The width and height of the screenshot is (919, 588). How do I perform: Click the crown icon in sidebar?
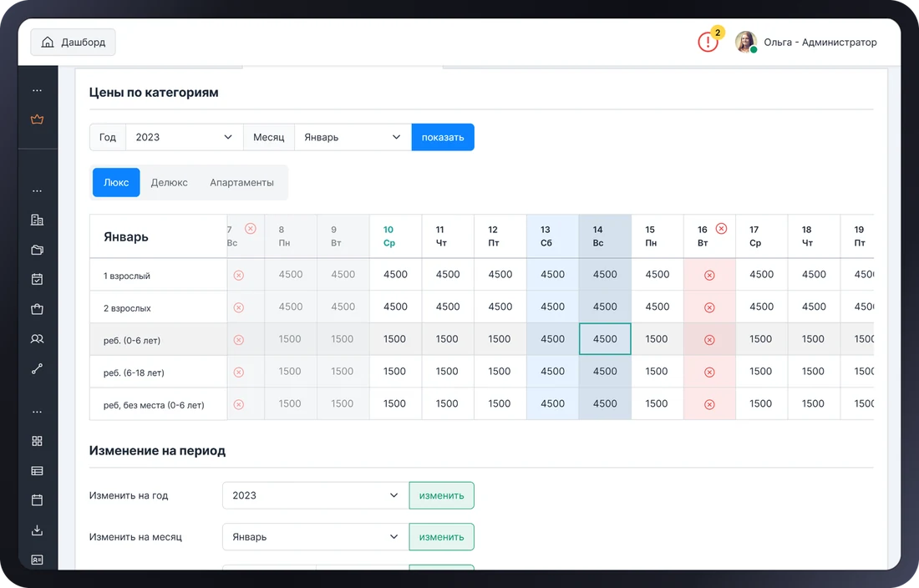37,119
